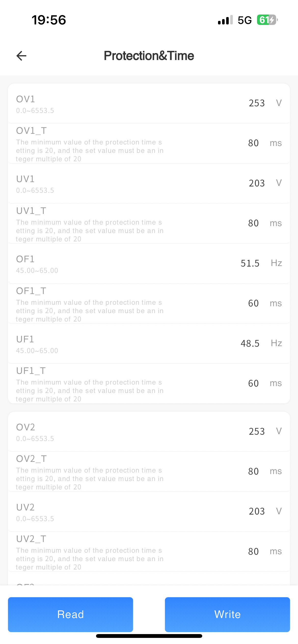Edit the OV2 voltage value field
This screenshot has width=298, height=644.
pyautogui.click(x=256, y=431)
